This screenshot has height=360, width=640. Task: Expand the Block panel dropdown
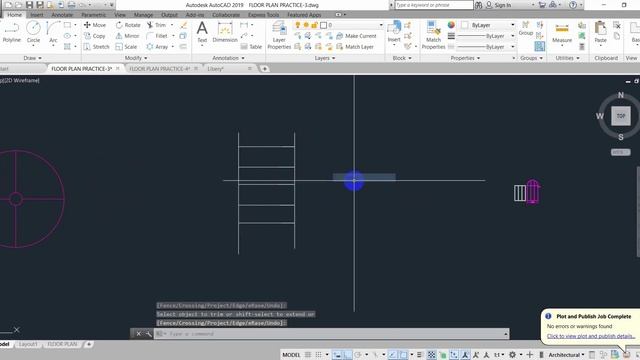pos(402,58)
